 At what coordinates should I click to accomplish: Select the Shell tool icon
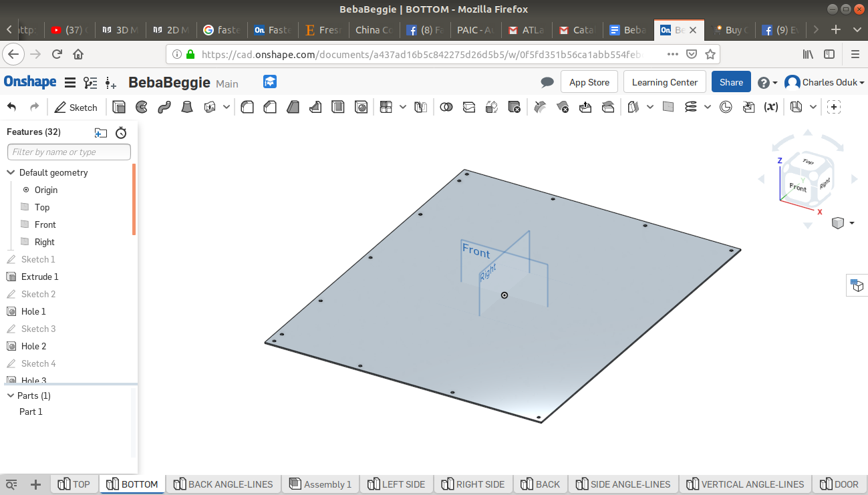click(338, 107)
